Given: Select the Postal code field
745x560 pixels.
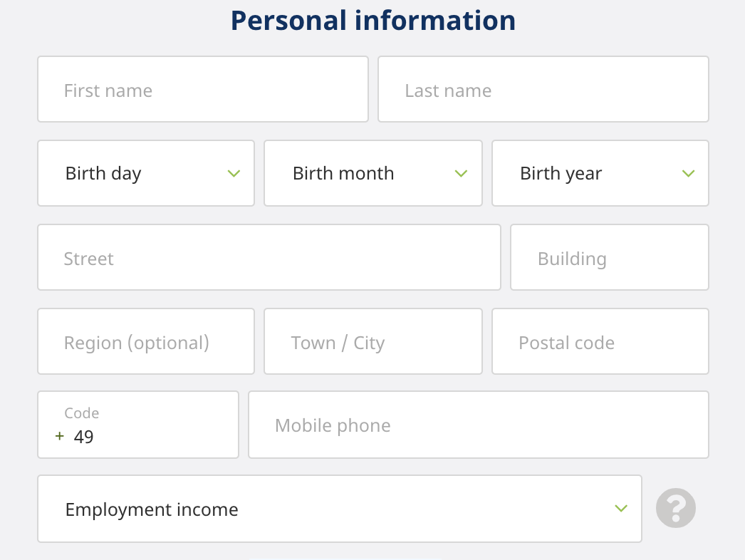Looking at the screenshot, I should click(x=600, y=342).
